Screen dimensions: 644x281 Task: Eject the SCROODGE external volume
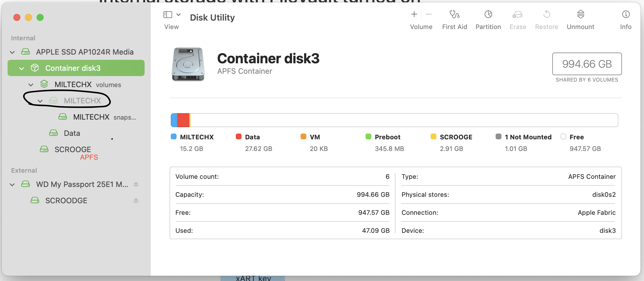(136, 201)
